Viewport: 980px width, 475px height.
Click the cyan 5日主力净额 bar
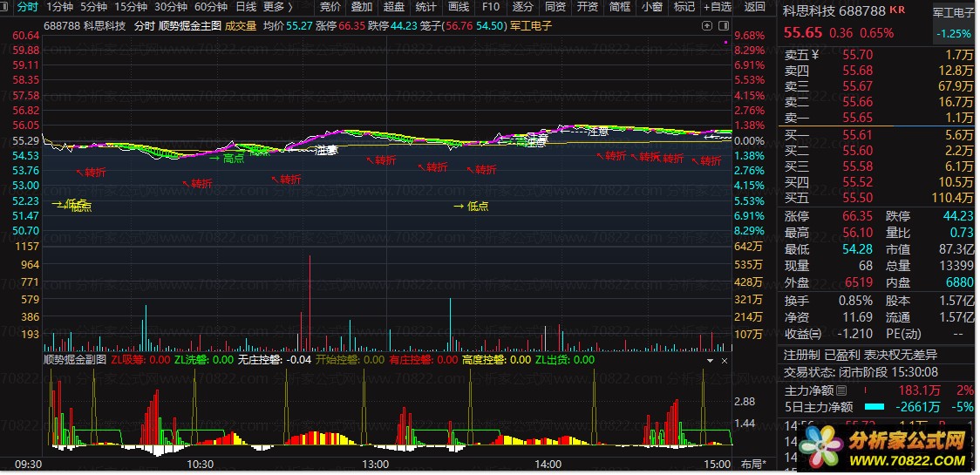(875, 408)
